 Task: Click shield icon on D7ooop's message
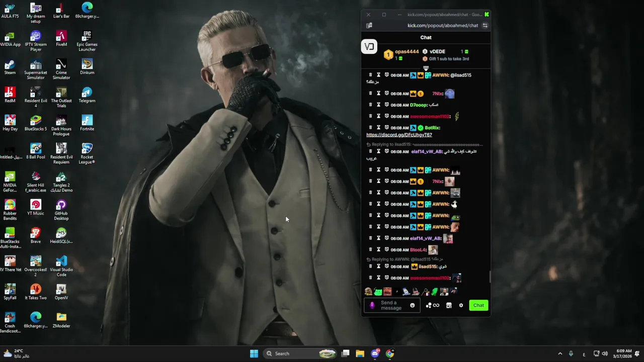(386, 105)
